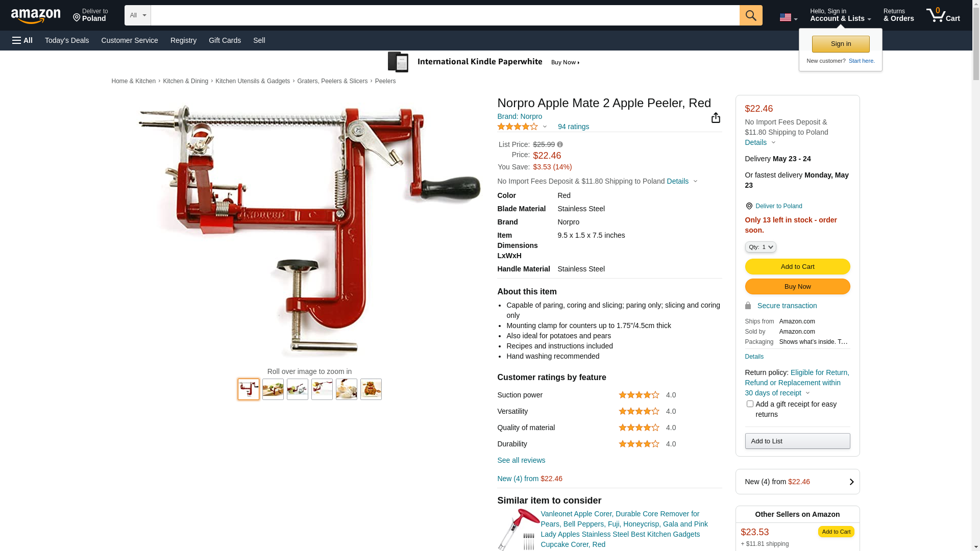This screenshot has width=980, height=551.
Task: Open the All hamburger menu
Action: [x=22, y=40]
